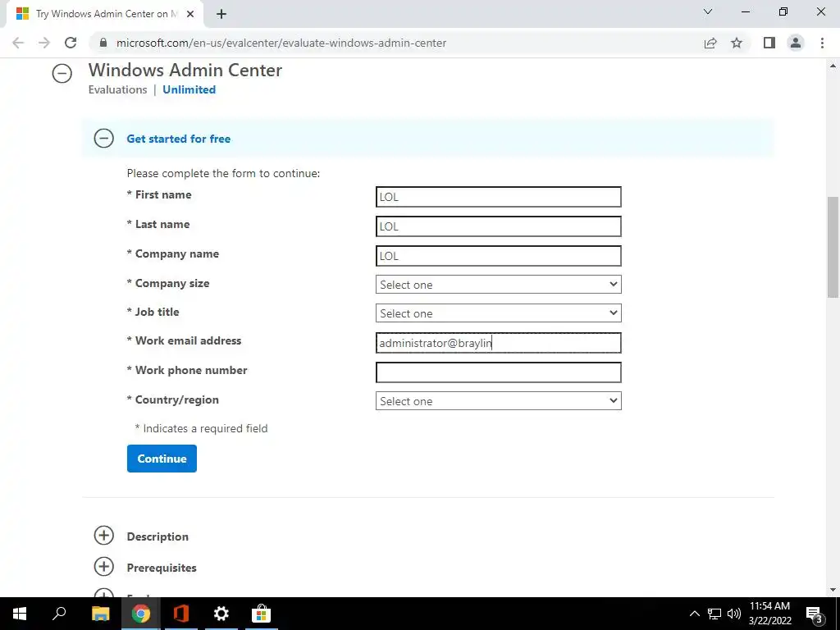The width and height of the screenshot is (840, 630).
Task: Click the share page icon
Action: point(710,43)
